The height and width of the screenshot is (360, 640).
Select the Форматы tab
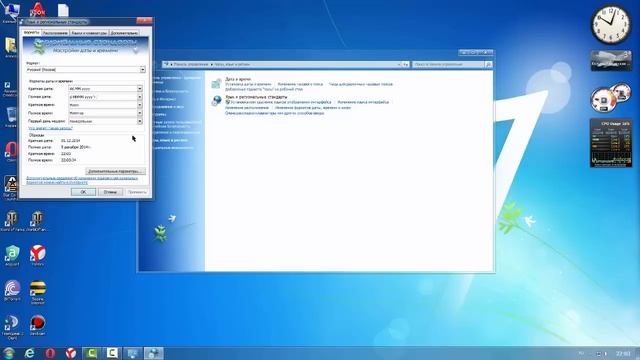[x=31, y=32]
